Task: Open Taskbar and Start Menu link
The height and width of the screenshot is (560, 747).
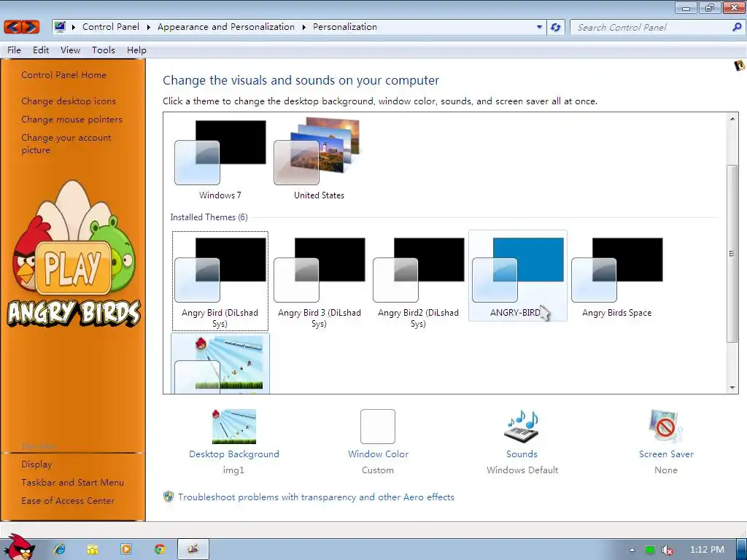Action: pyautogui.click(x=72, y=483)
